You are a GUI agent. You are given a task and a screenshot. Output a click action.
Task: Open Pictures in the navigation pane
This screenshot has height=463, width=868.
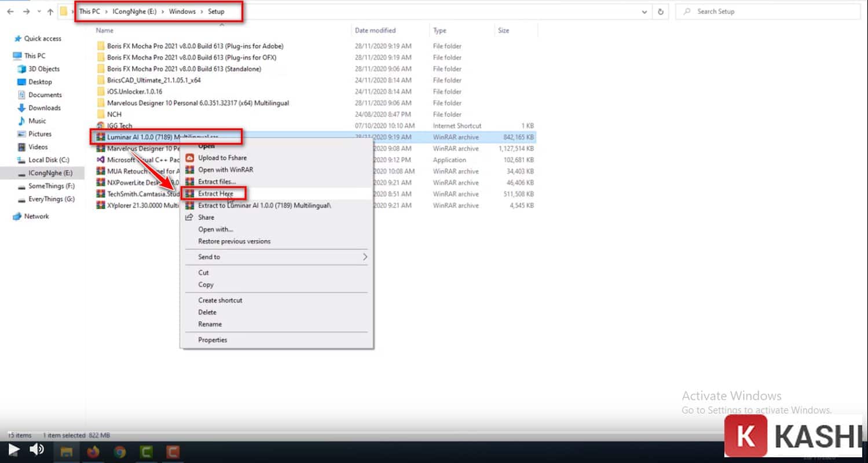40,134
